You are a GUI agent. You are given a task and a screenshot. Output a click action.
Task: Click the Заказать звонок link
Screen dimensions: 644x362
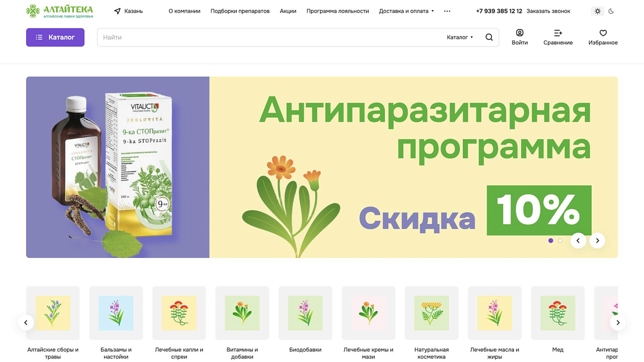(x=548, y=11)
